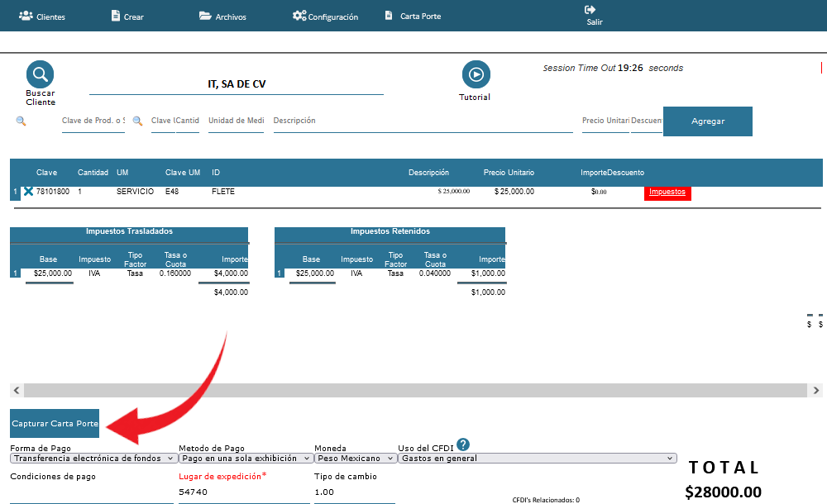Click the horizontal scrollbar track
The image size is (827, 504).
[x=413, y=390]
